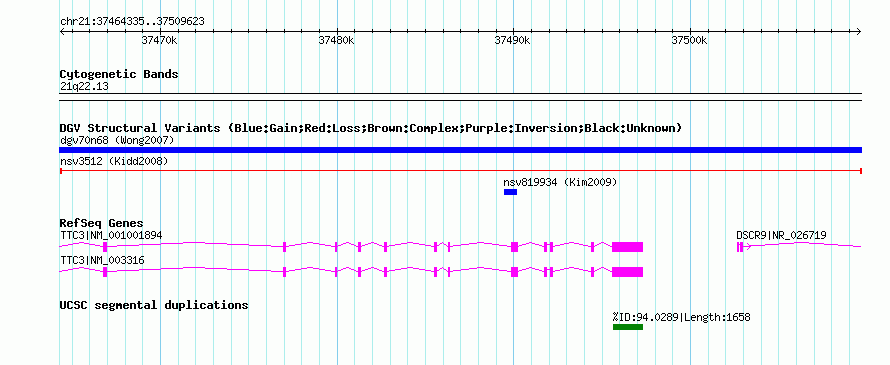Select the red nsv3512 loss line
The width and height of the screenshot is (890, 365).
click(x=460, y=170)
